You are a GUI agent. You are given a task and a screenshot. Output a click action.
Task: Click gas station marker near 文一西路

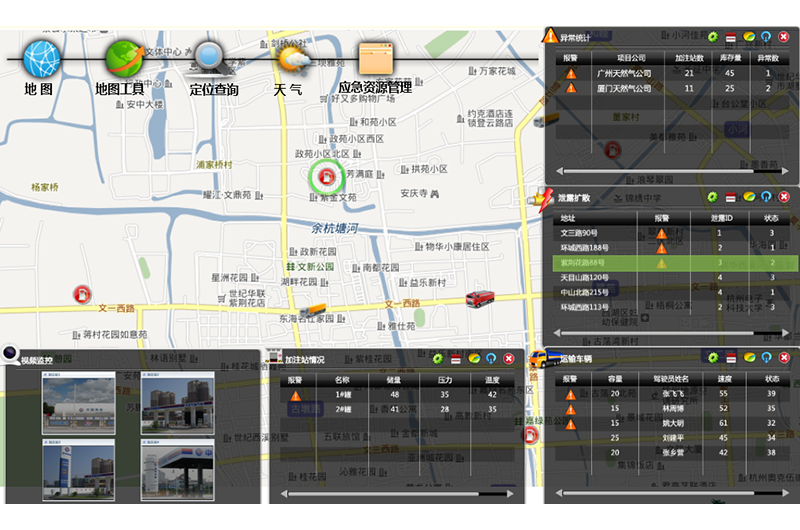click(x=79, y=294)
